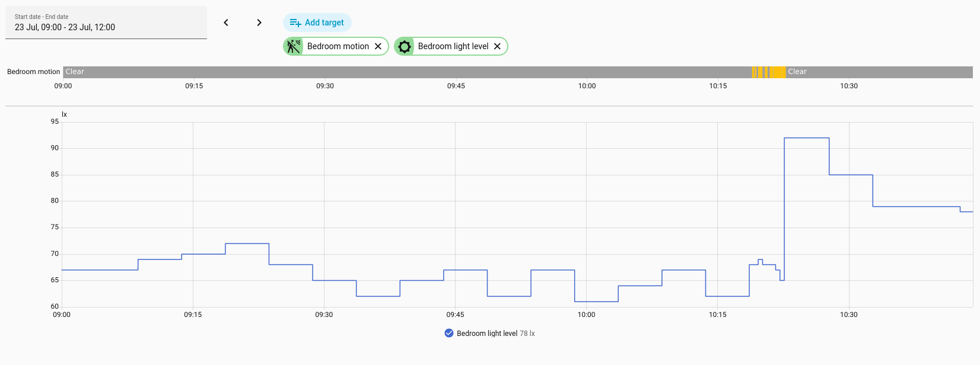
Task: Click the Clear segment after motion detection
Action: [879, 72]
